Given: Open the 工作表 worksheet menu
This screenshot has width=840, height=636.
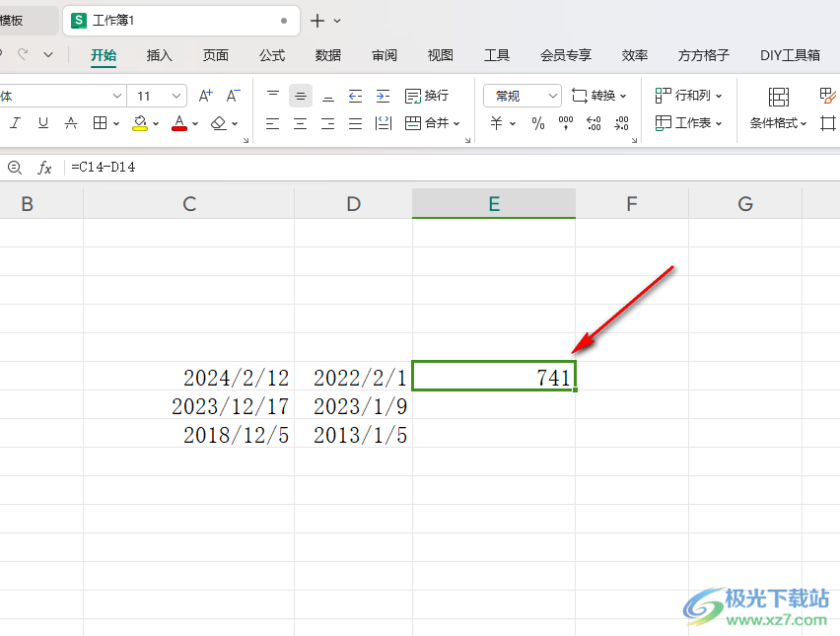Looking at the screenshot, I should click(x=688, y=123).
